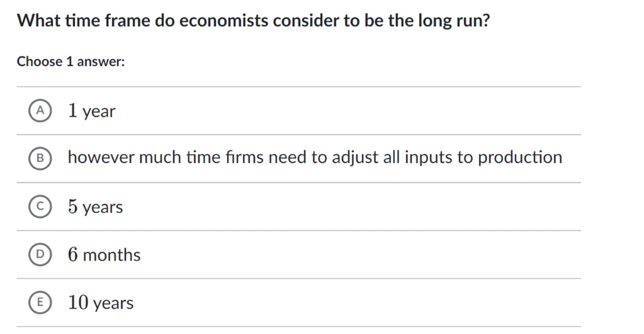The width and height of the screenshot is (644, 334).
Task: Select radio button C
Action: (40, 207)
